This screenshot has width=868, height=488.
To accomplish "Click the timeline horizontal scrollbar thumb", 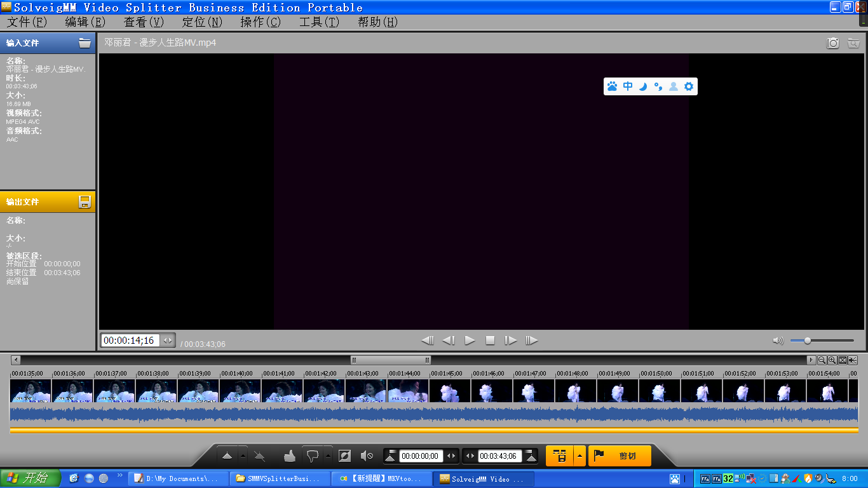I will point(390,360).
